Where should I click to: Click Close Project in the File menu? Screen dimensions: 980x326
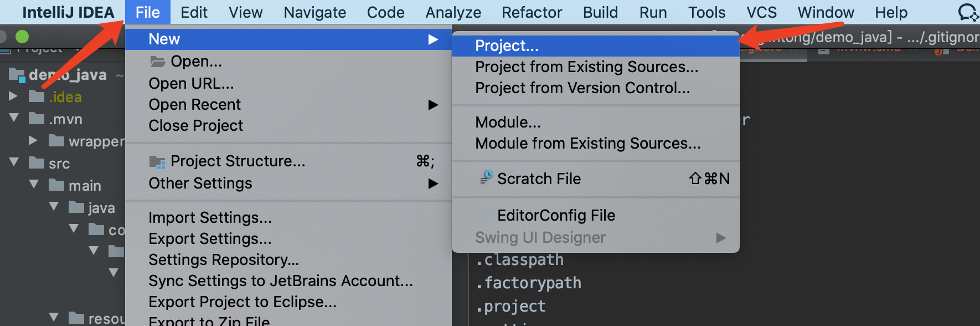(195, 126)
